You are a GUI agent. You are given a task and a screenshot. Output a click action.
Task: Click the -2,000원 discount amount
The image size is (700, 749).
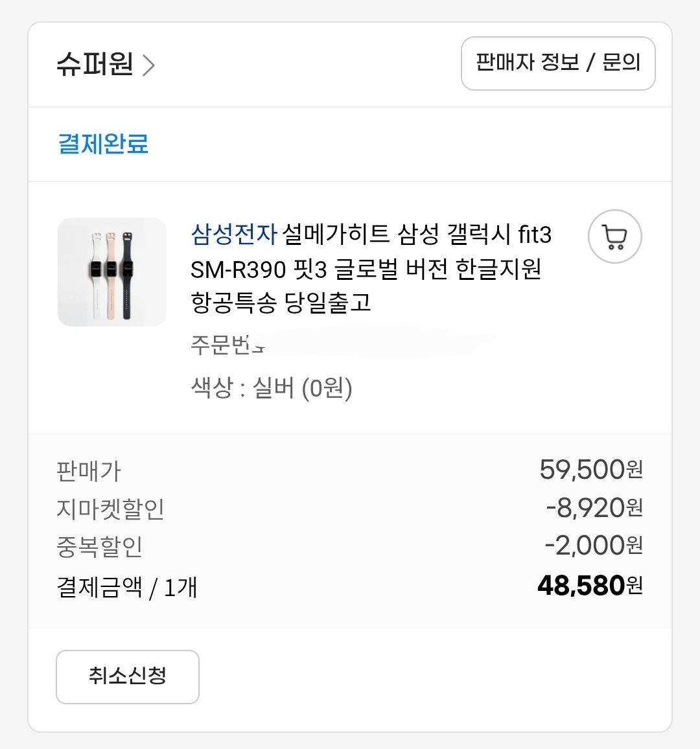click(593, 546)
